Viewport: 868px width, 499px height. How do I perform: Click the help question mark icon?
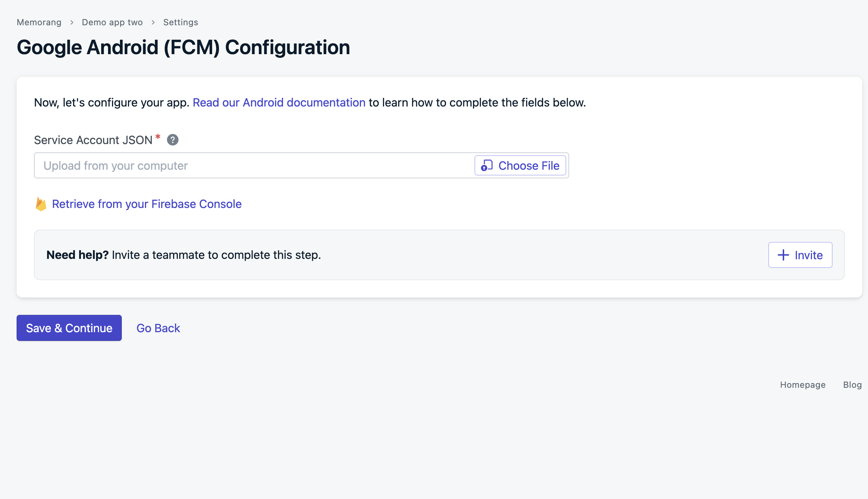tap(173, 140)
